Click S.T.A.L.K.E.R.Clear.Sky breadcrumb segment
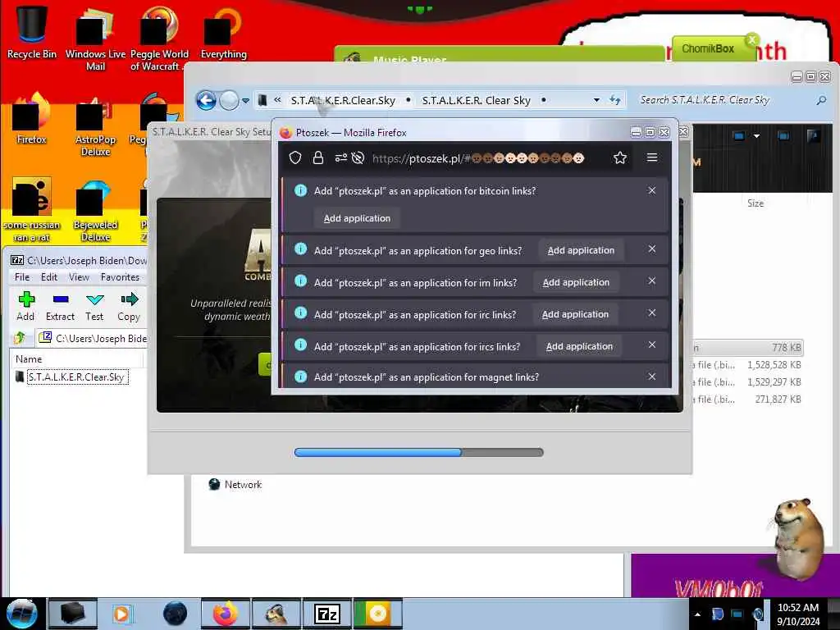The image size is (840, 630). (343, 100)
